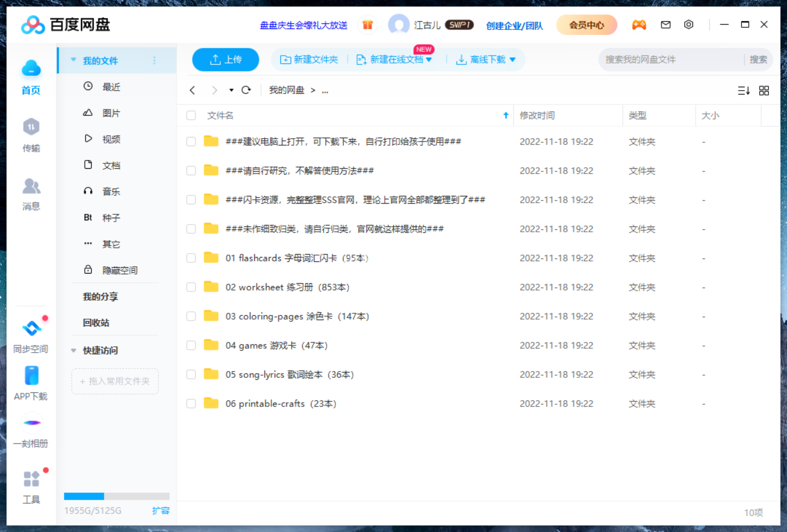The height and width of the screenshot is (532, 787).
Task: Open the 工具 tools icon
Action: [x=31, y=479]
